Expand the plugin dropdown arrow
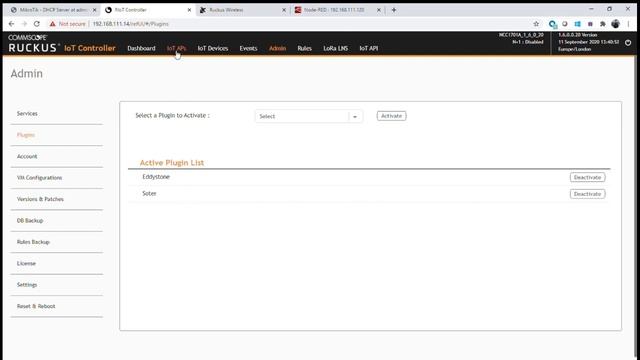The height and width of the screenshot is (360, 640). [x=355, y=117]
